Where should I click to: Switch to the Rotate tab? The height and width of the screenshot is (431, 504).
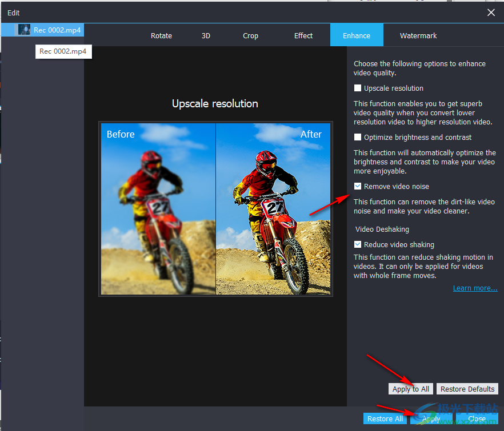[161, 35]
